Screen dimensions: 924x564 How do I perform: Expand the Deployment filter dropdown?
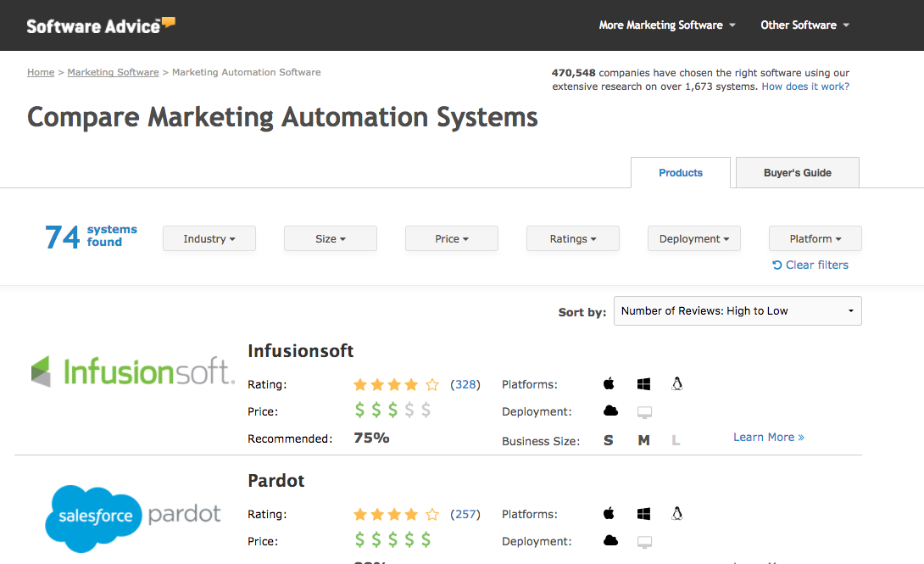[x=693, y=239]
